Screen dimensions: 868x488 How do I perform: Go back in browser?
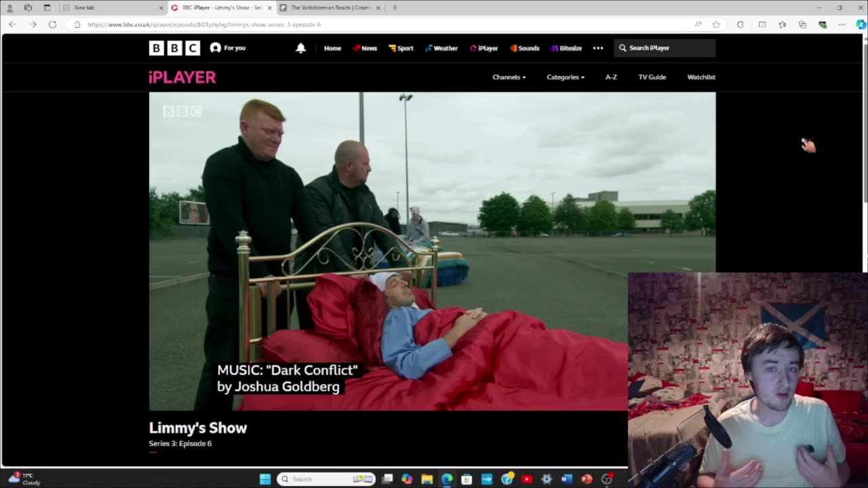click(x=12, y=24)
